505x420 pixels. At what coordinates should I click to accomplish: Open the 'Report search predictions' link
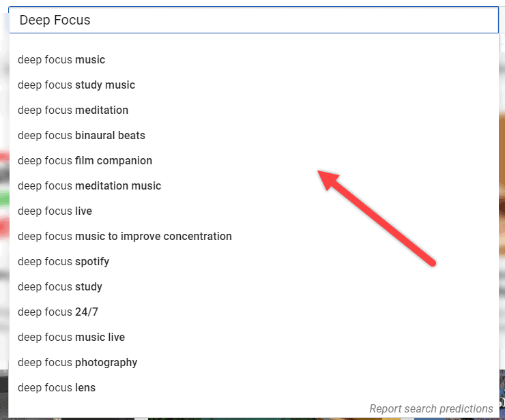[431, 409]
